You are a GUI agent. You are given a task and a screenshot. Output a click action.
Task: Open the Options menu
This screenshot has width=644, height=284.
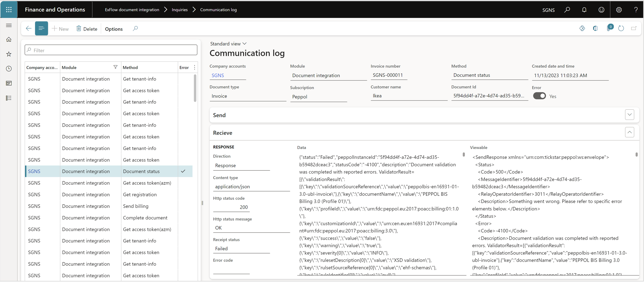pos(114,29)
